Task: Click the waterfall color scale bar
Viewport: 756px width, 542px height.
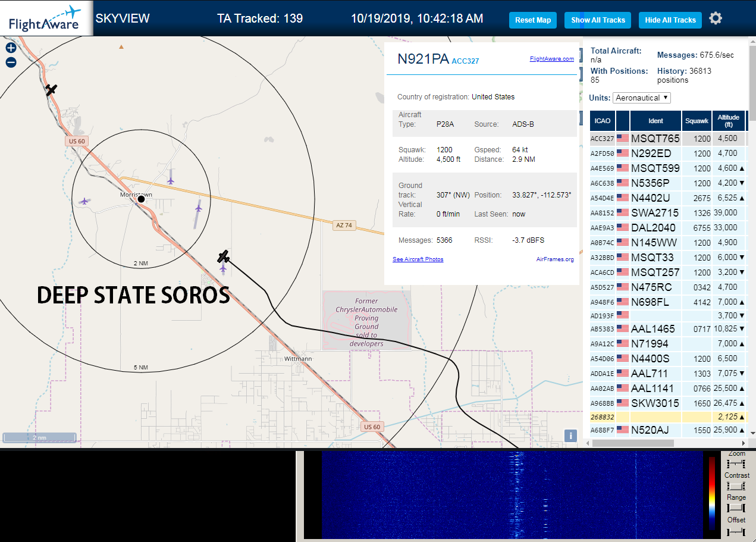Action: point(712,493)
